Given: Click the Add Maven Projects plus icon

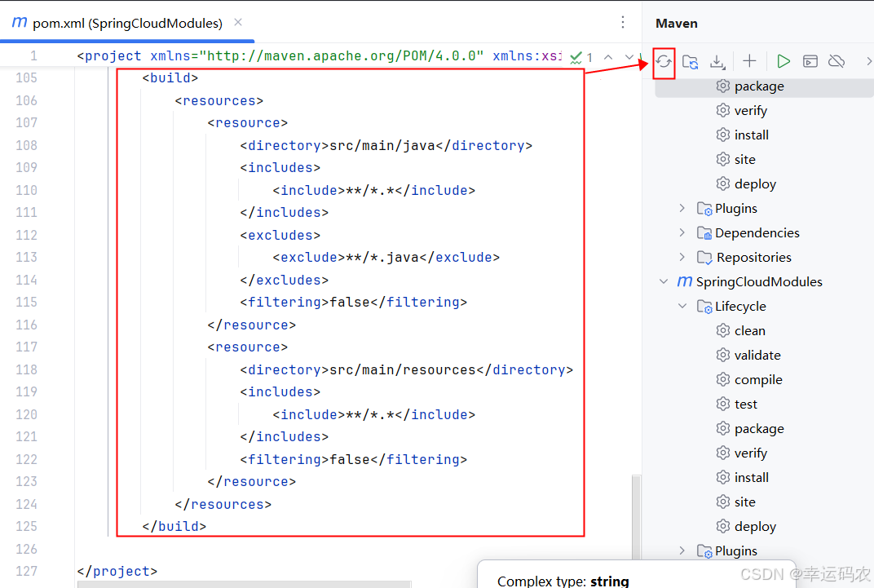Looking at the screenshot, I should 749,61.
